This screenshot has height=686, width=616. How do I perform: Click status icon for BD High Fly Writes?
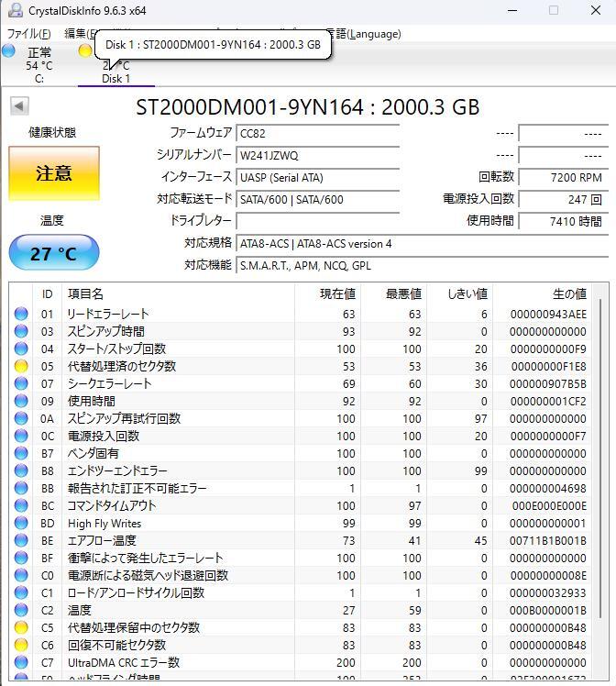tap(21, 524)
